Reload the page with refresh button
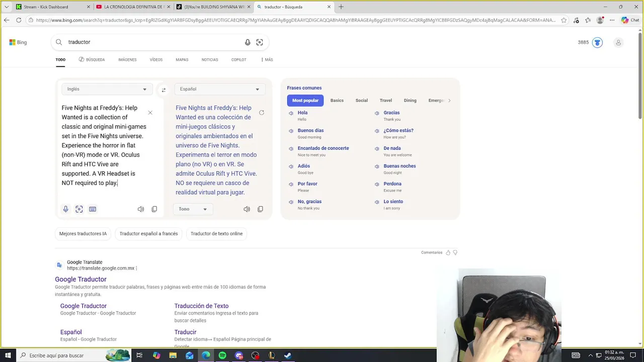644x362 pixels. pos(19,20)
